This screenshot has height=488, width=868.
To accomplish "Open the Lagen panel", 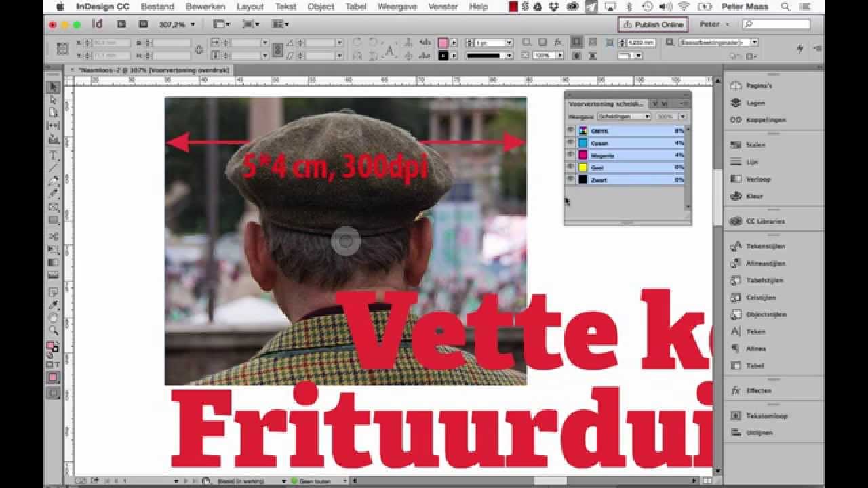I will tap(747, 103).
